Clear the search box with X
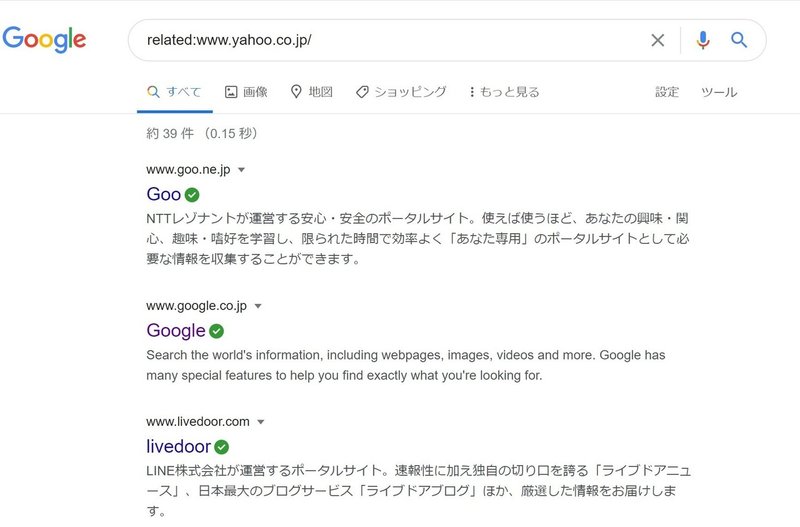The height and width of the screenshot is (527, 800). 658,40
